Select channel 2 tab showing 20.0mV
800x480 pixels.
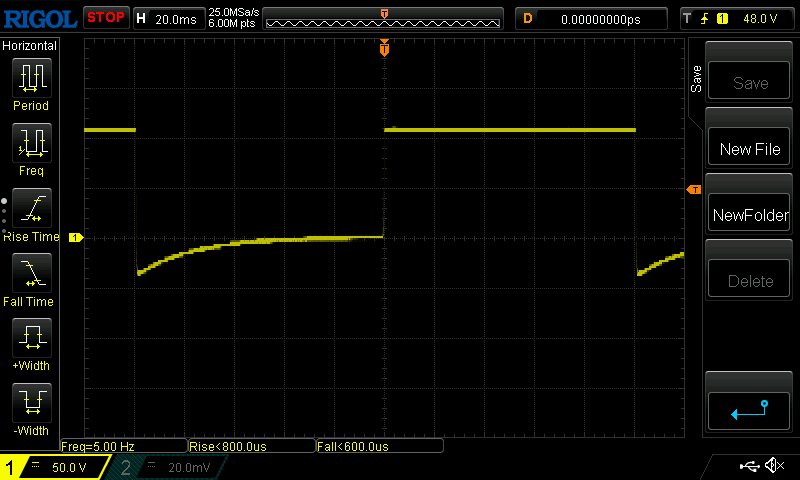168,467
